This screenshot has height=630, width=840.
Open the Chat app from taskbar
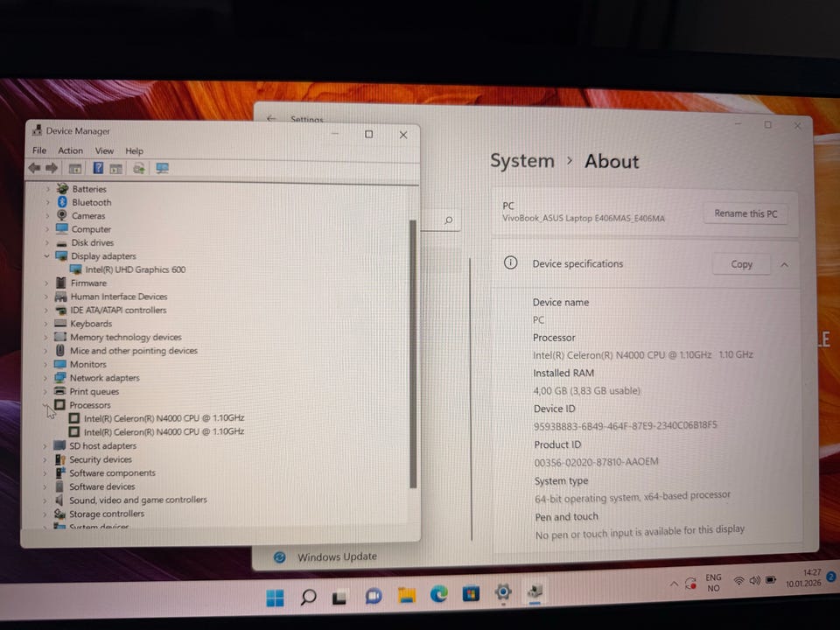[374, 596]
